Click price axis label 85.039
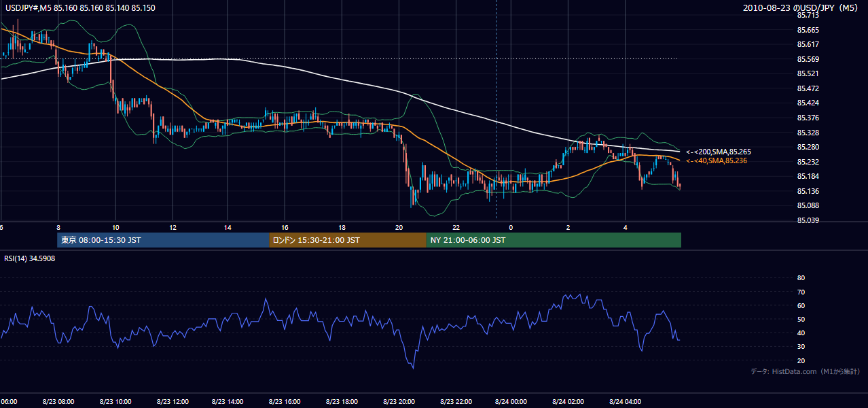 pyautogui.click(x=808, y=220)
